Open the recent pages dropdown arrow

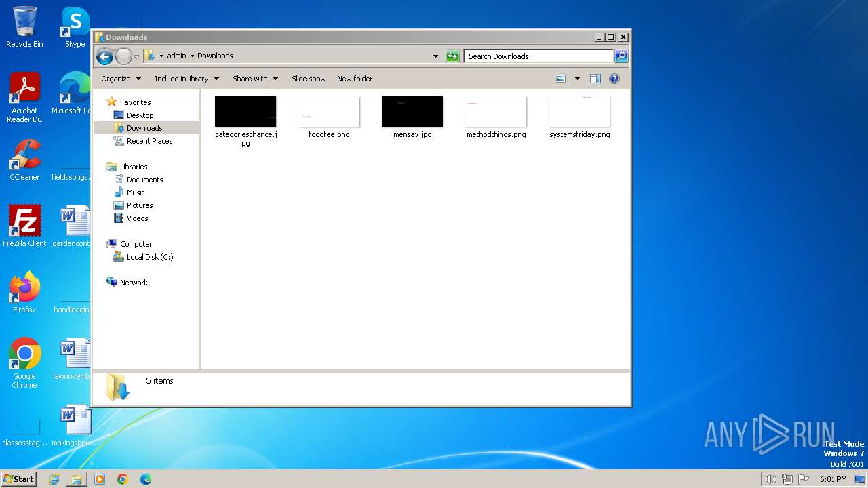tap(136, 56)
